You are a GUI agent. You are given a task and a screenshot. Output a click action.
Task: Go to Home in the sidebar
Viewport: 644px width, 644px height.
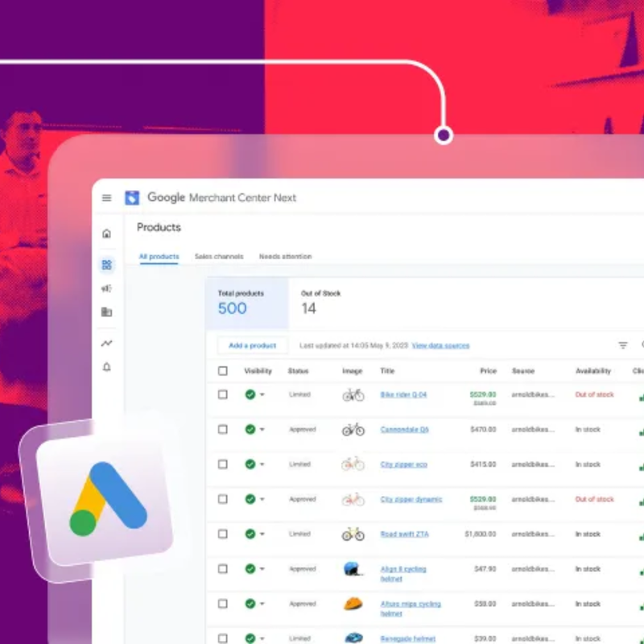click(107, 233)
